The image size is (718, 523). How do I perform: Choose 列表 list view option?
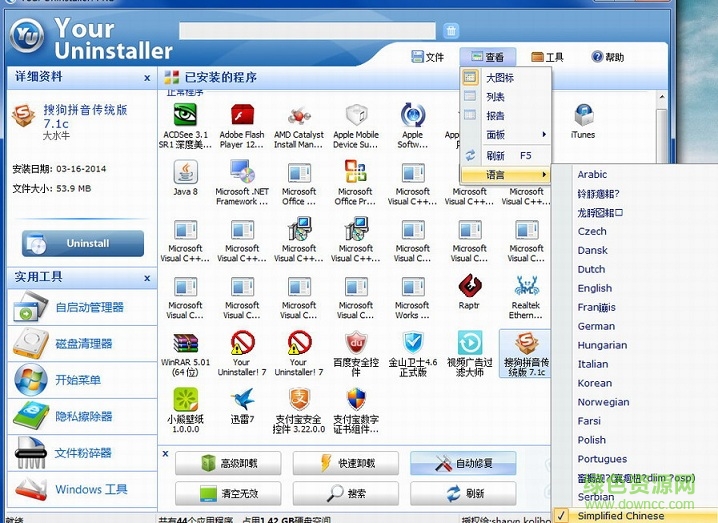pos(506,97)
